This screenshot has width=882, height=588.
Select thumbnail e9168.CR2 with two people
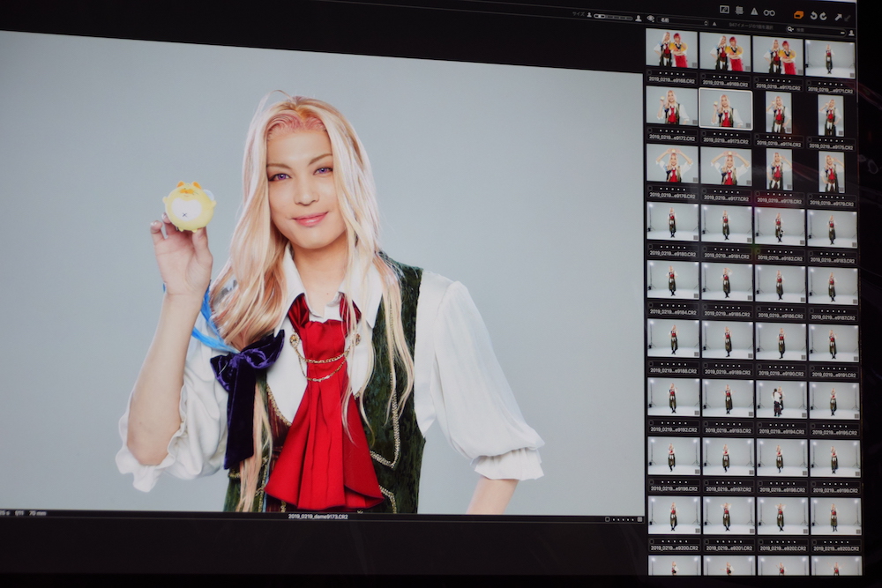(671, 48)
